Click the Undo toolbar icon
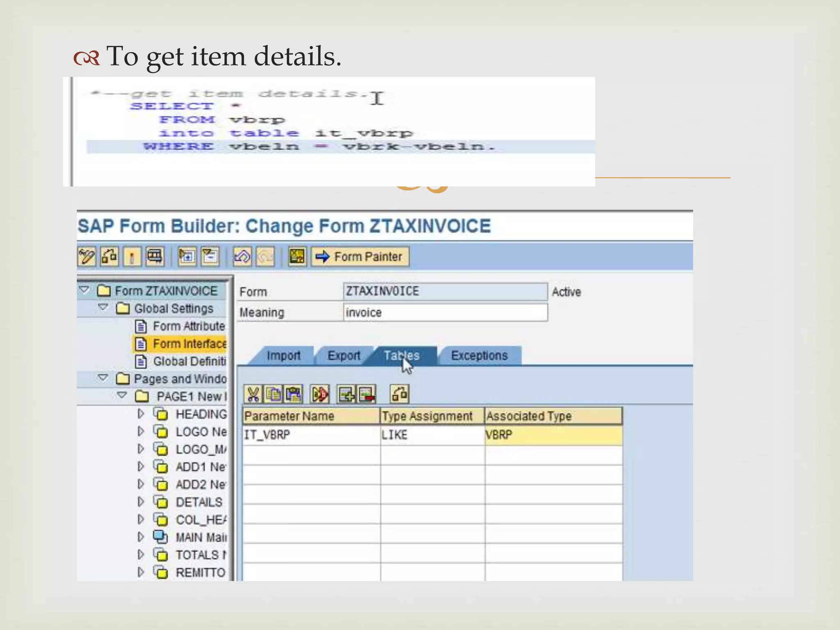 click(242, 257)
